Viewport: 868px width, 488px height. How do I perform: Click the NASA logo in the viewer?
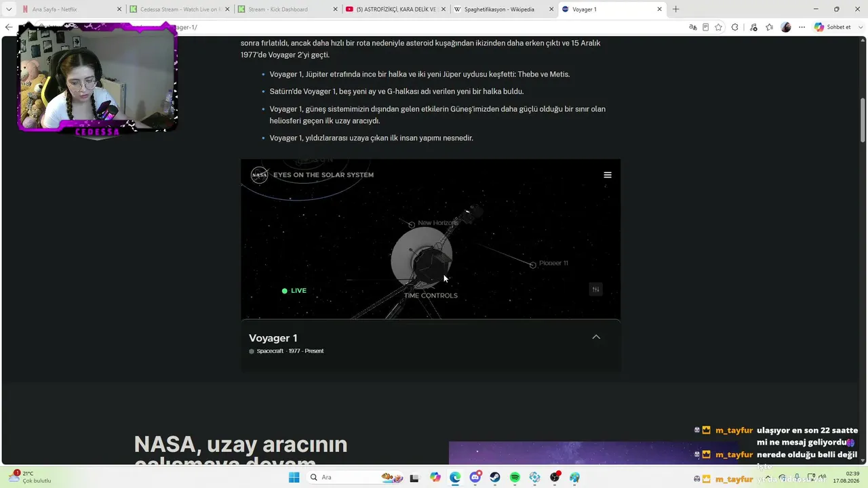(x=260, y=175)
